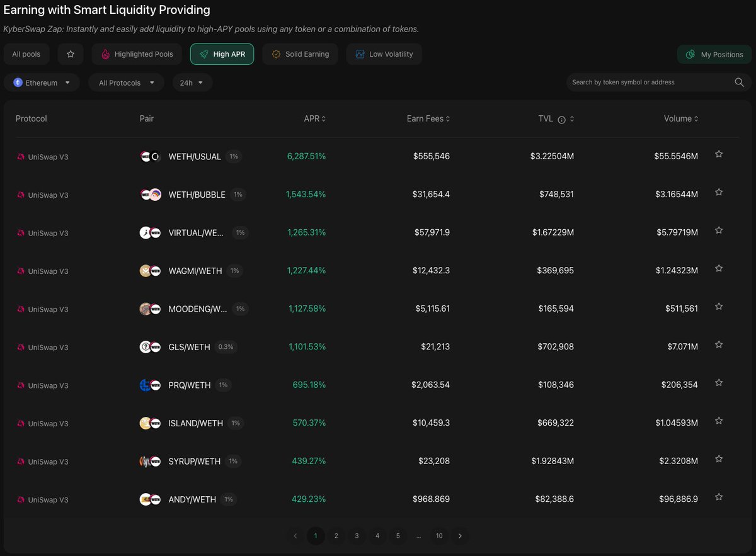Click the $555,546 earn fees value
The width and height of the screenshot is (756, 556).
(x=432, y=156)
